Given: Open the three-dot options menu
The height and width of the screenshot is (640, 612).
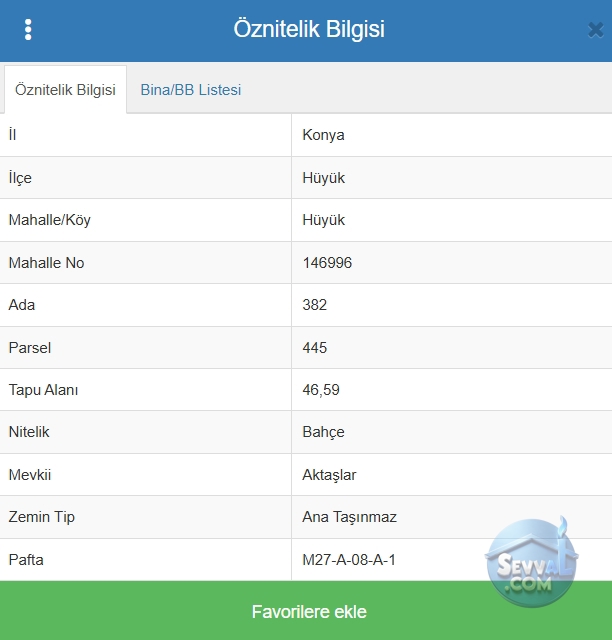Looking at the screenshot, I should pyautogui.click(x=28, y=30).
